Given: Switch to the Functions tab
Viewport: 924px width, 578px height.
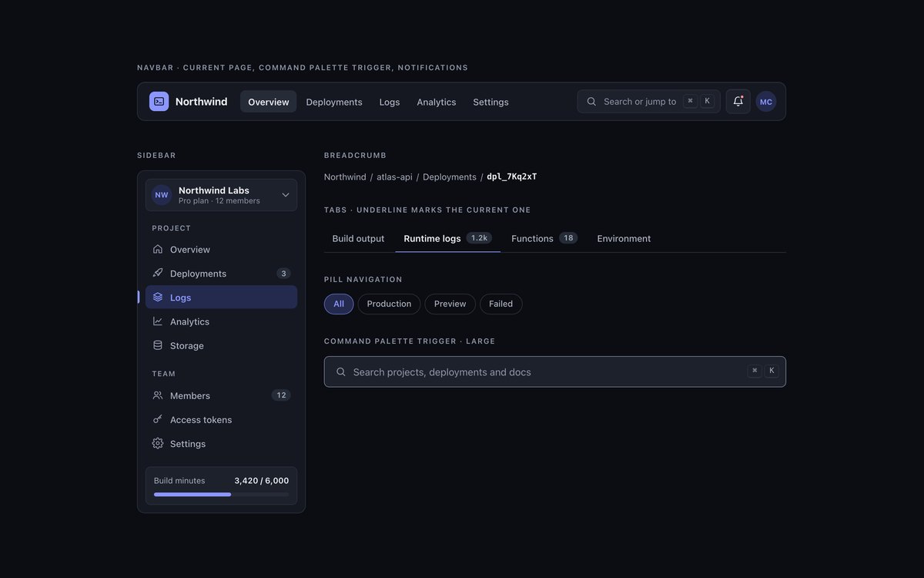Looking at the screenshot, I should coord(544,239).
